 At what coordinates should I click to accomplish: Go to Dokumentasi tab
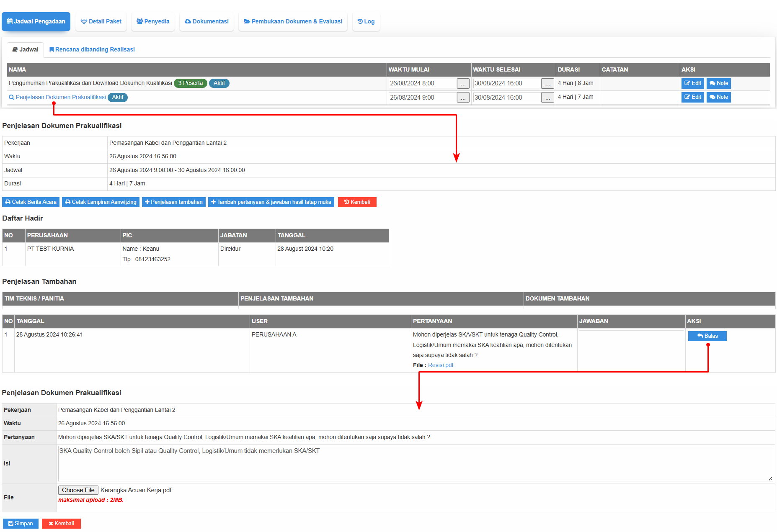tap(207, 21)
